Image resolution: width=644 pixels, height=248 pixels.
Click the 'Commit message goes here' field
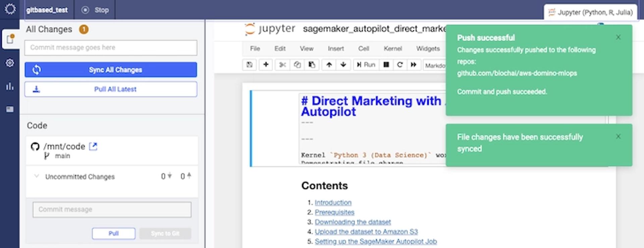tap(111, 48)
